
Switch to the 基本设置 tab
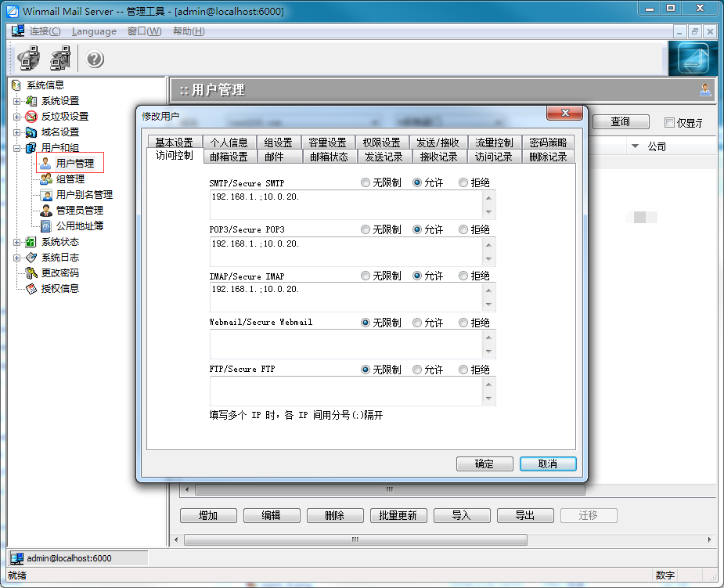point(174,142)
